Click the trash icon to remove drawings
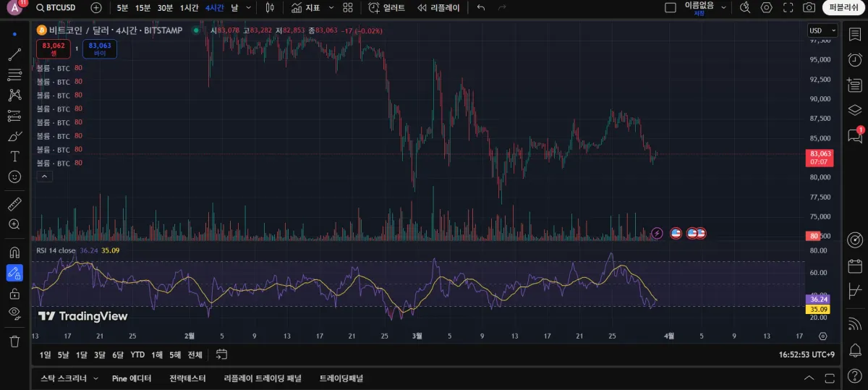The height and width of the screenshot is (390, 868). (x=14, y=341)
